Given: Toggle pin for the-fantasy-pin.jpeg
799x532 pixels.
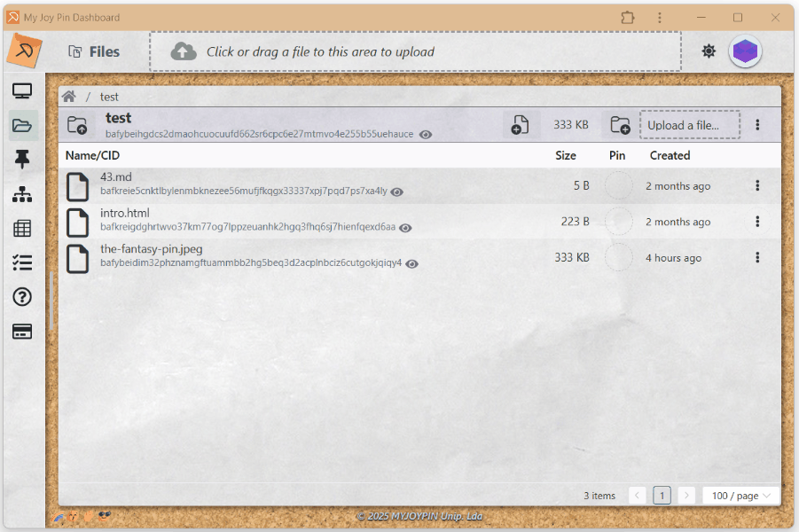Looking at the screenshot, I should 618,258.
